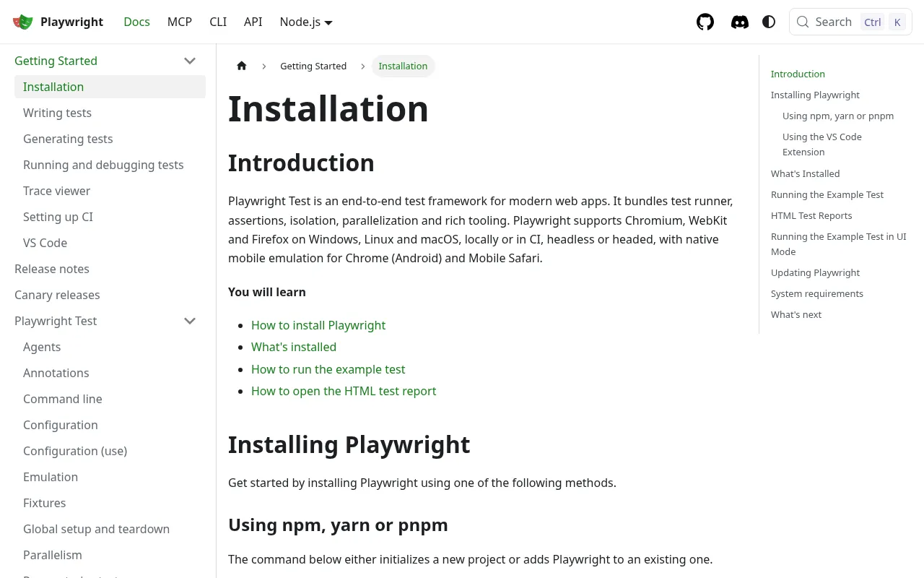This screenshot has width=924, height=578.
Task: Click the Using npm, yarn or pnpm heading
Action: click(x=338, y=525)
